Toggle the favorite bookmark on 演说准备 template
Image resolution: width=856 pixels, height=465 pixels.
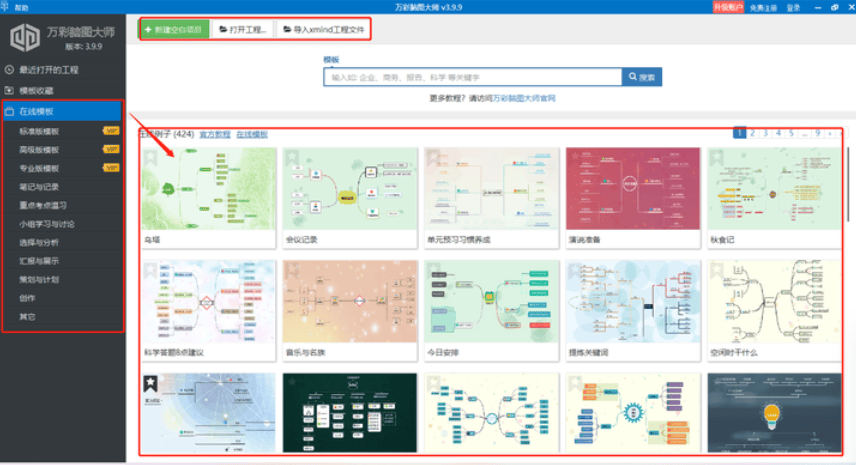click(574, 156)
